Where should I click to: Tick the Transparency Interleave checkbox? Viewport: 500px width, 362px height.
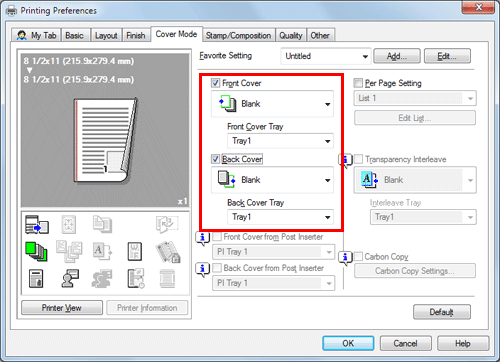click(x=358, y=159)
